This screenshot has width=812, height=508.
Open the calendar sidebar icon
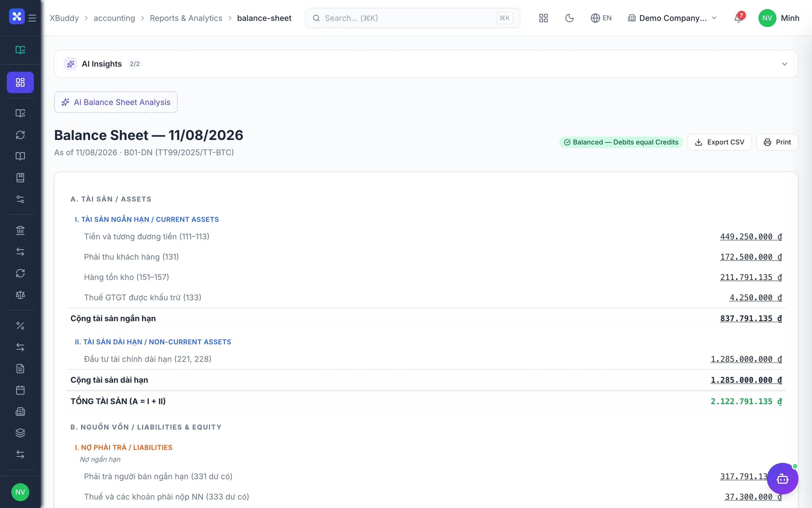tap(20, 390)
